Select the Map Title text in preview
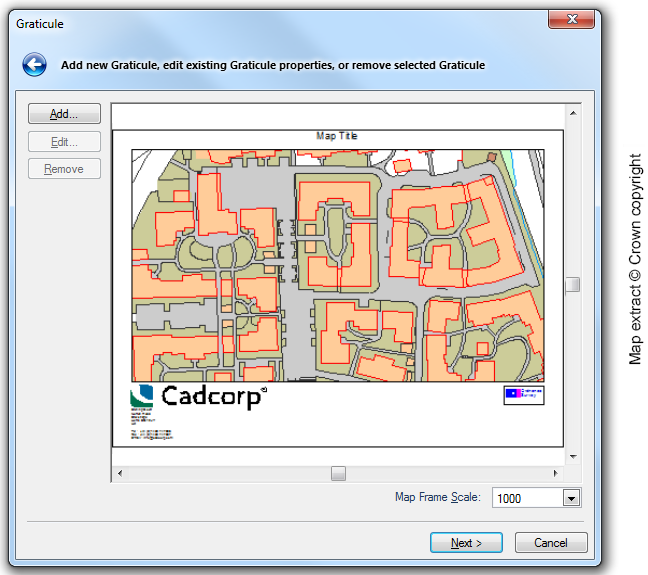 point(337,136)
